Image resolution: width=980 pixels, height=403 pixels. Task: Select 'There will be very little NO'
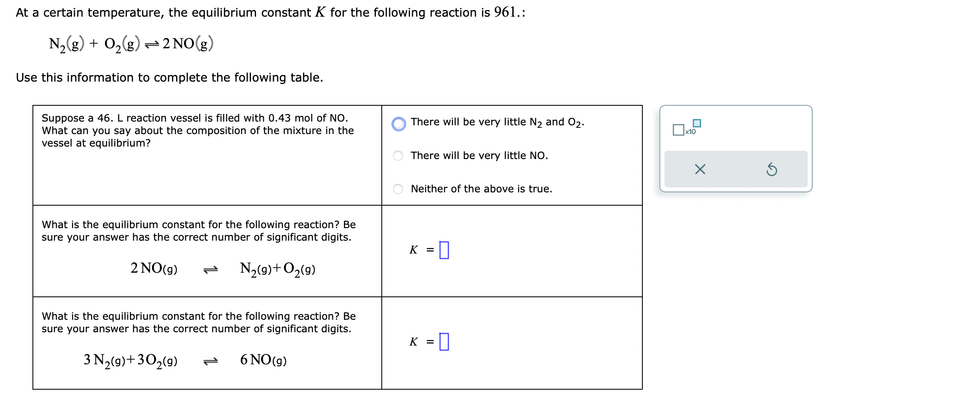[x=398, y=155]
